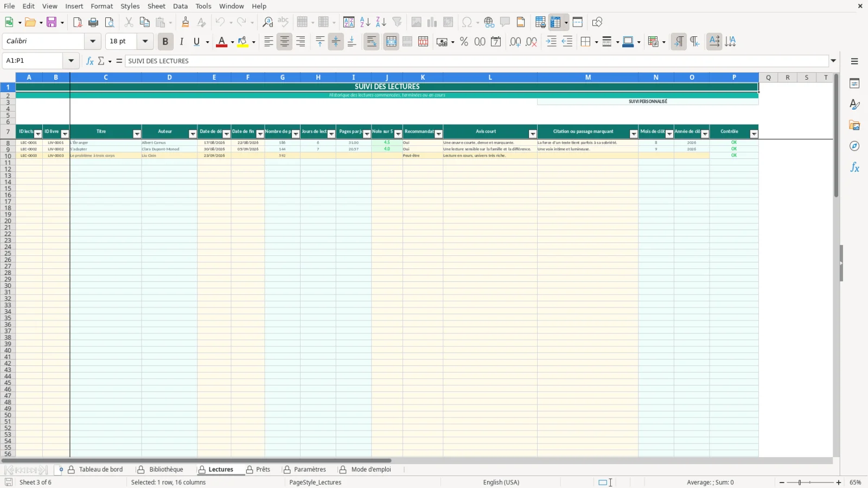Open sidebar Properties icon

[x=854, y=84]
